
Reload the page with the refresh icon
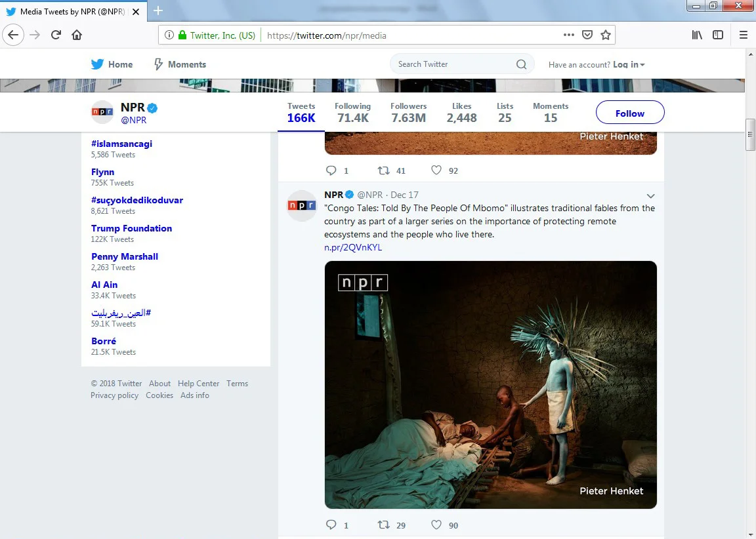(56, 35)
